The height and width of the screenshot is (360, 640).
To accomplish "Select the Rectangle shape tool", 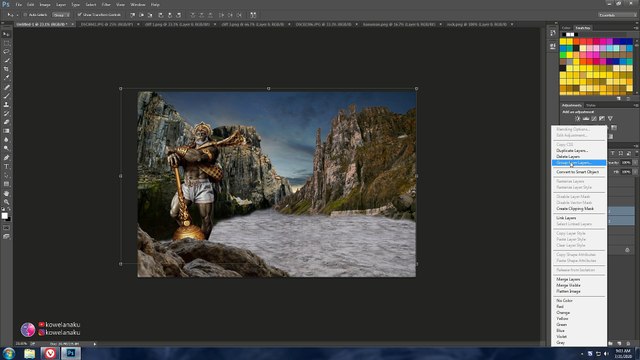I will pos(6,184).
